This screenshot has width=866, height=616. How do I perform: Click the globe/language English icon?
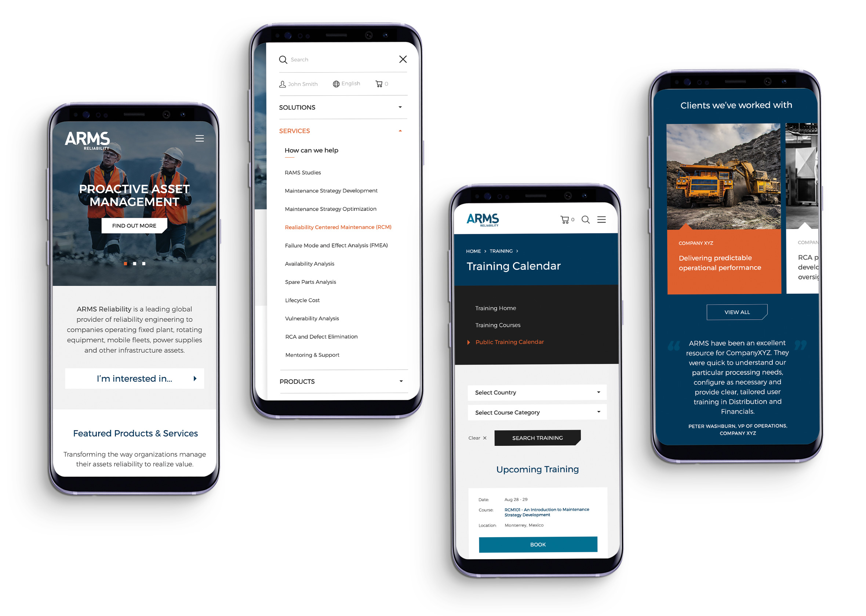(x=339, y=84)
